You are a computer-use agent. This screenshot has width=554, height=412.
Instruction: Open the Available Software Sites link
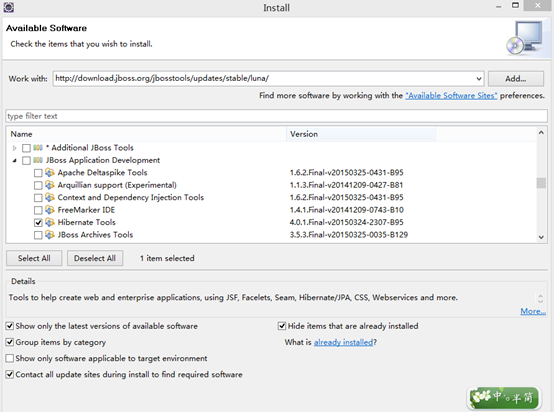tap(451, 95)
